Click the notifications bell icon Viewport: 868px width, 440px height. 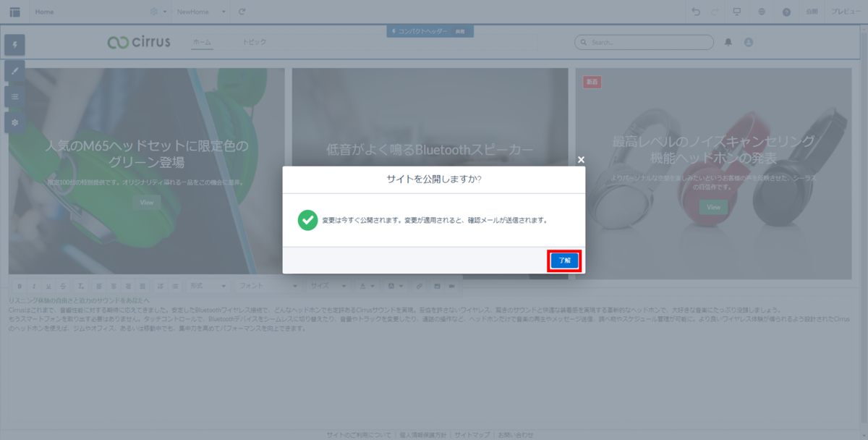(x=728, y=43)
